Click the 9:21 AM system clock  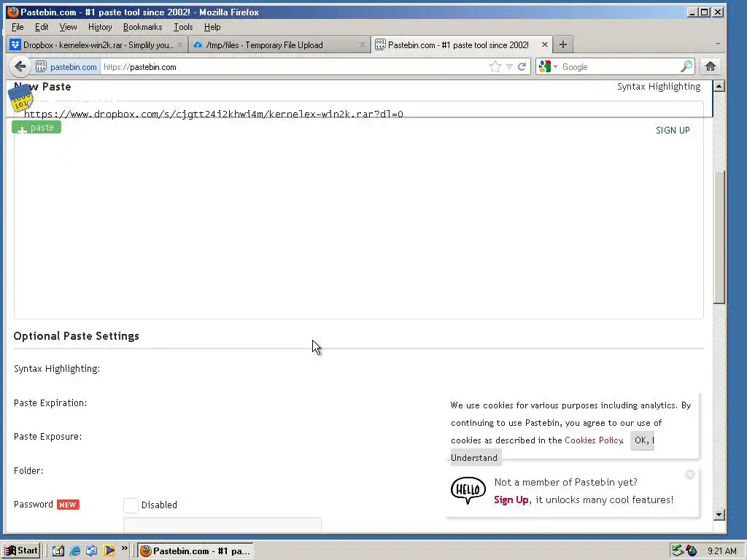pyautogui.click(x=721, y=551)
